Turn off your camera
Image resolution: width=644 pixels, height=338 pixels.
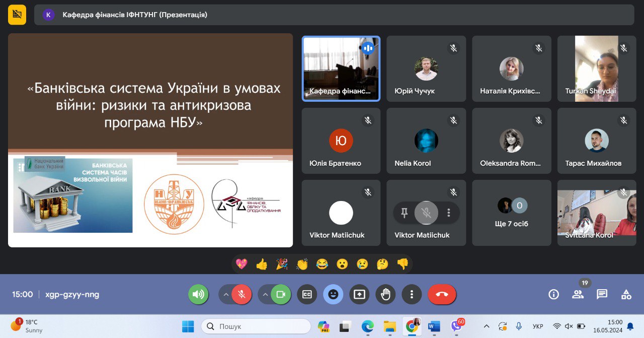(x=281, y=294)
